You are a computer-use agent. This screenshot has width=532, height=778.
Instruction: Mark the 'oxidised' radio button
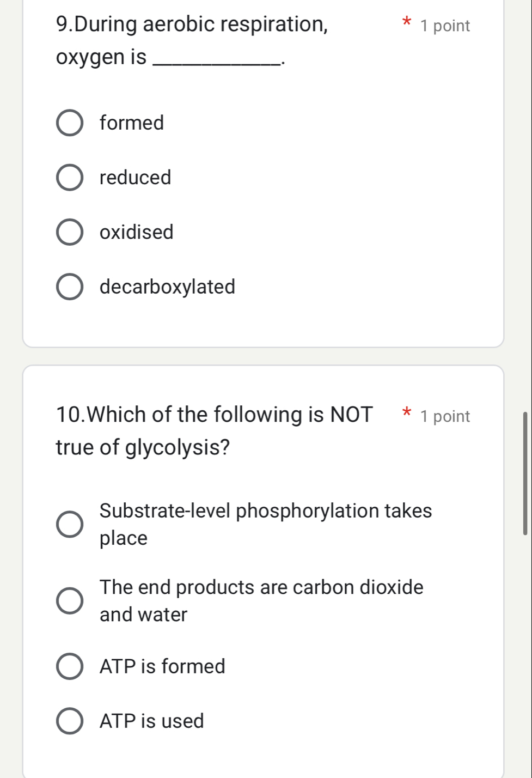pos(70,232)
